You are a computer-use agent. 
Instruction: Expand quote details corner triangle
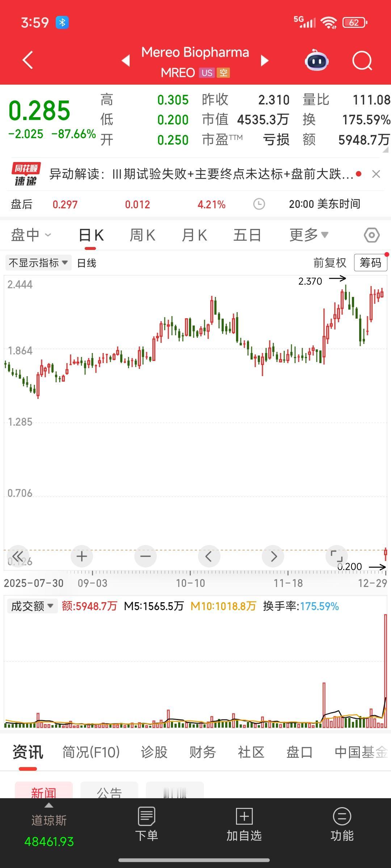pos(385,149)
